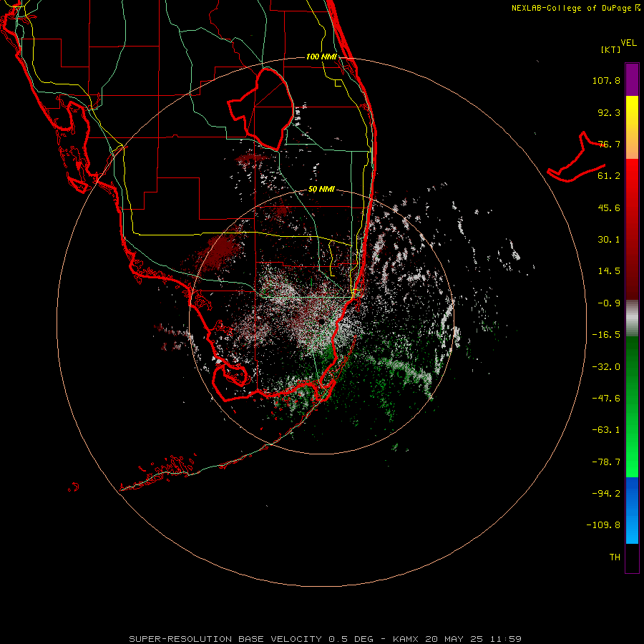Click the 45.6 scale label

click(609, 208)
